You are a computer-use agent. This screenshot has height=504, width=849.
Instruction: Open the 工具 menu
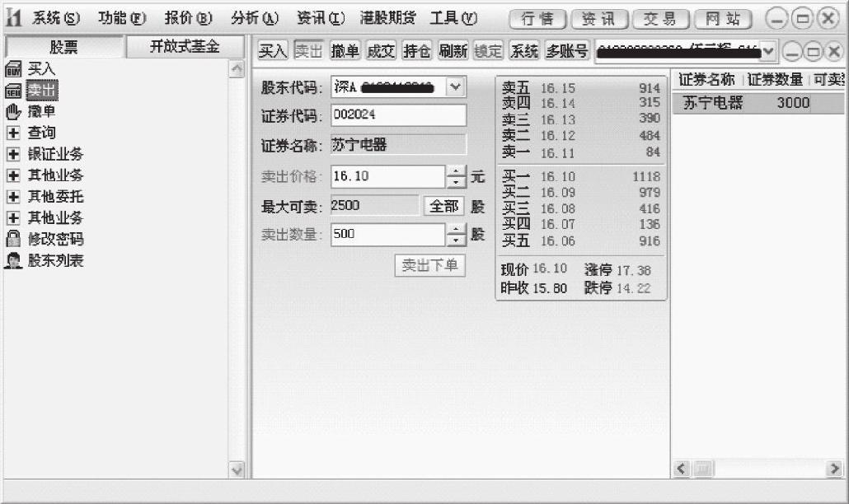pyautogui.click(x=453, y=18)
